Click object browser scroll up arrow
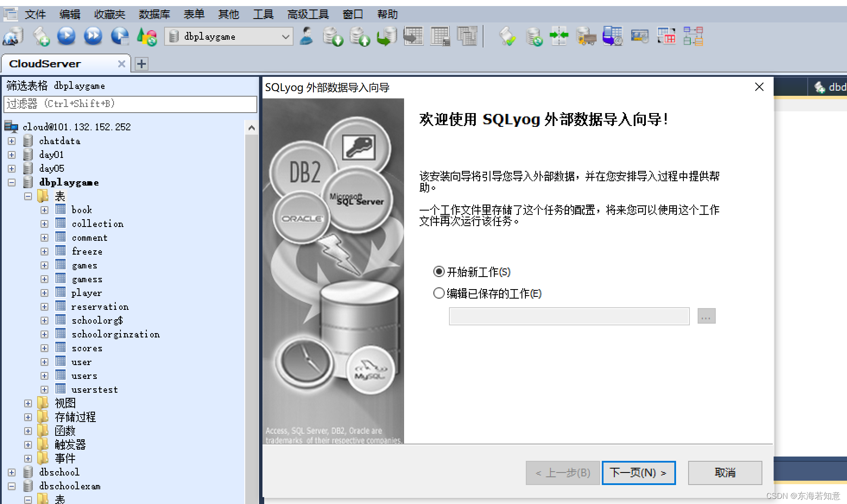 (252, 128)
